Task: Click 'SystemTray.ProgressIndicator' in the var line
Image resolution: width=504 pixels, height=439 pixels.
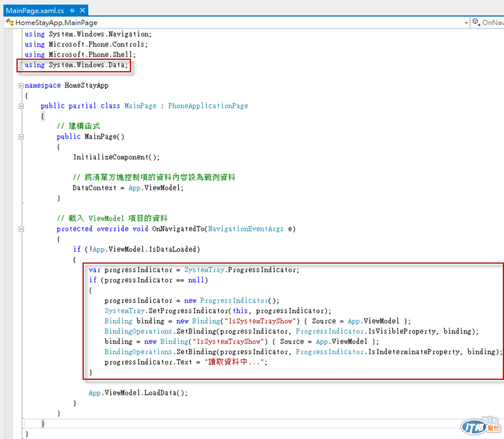Action: pos(241,270)
